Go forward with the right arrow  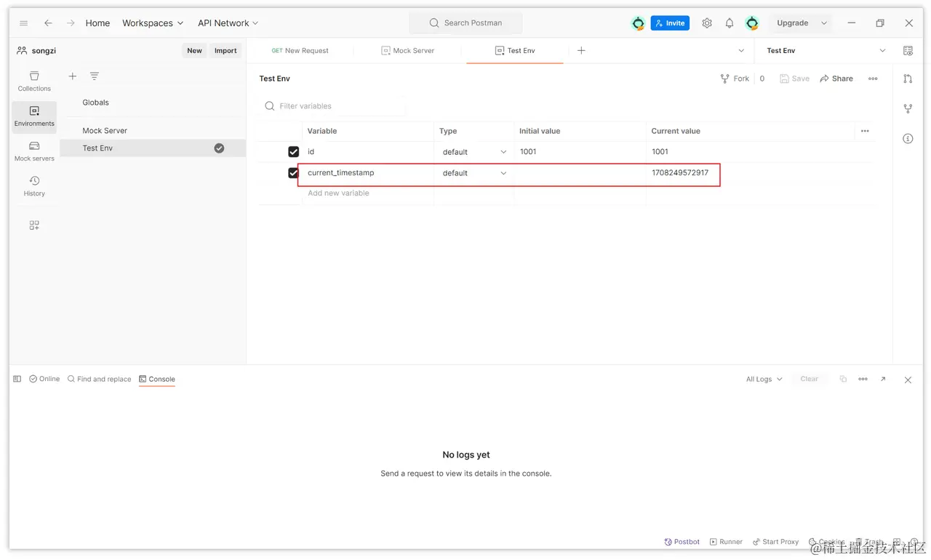(71, 23)
